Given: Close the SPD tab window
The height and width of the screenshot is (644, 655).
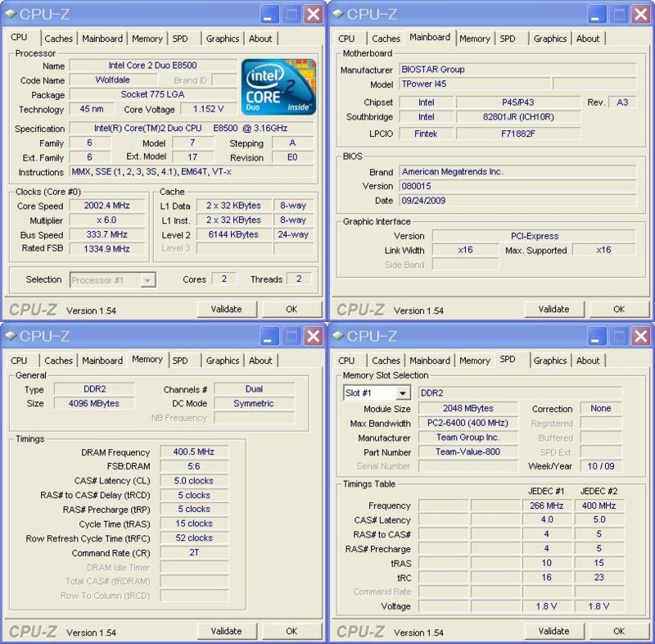Looking at the screenshot, I should point(641,337).
